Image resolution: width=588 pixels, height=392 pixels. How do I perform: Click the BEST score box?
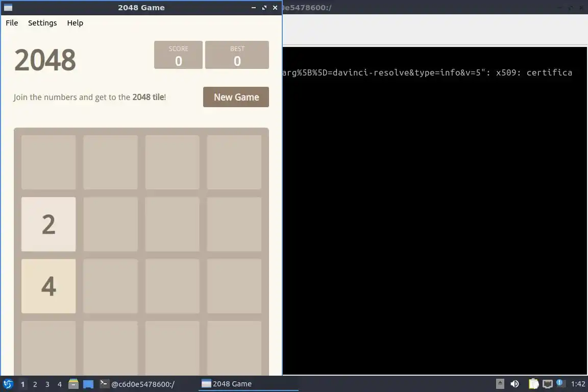pyautogui.click(x=237, y=55)
